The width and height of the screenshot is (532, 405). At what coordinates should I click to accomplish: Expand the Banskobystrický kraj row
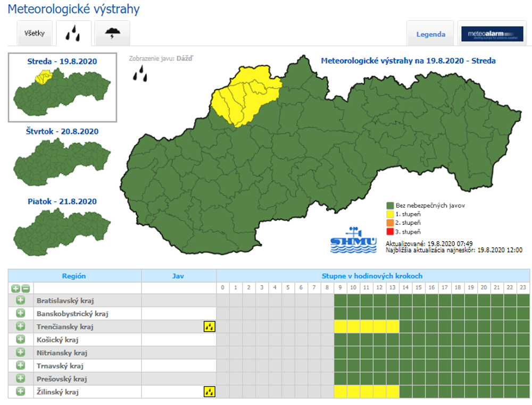click(x=21, y=314)
